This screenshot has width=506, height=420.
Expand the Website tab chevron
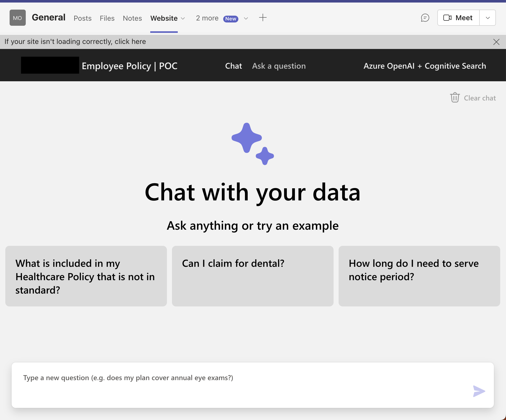(183, 18)
